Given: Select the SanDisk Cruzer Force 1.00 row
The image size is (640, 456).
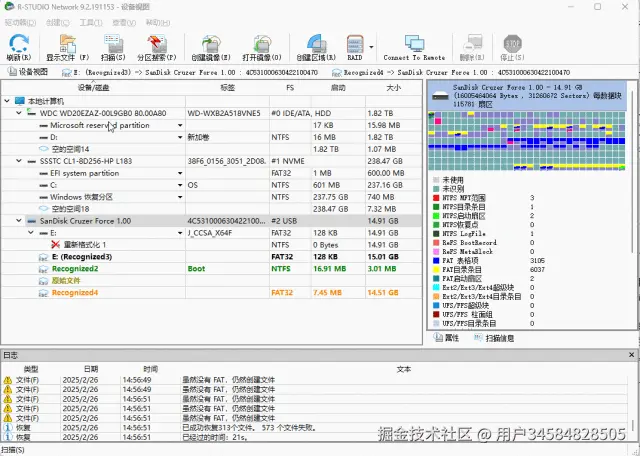Looking at the screenshot, I should 211,221.
